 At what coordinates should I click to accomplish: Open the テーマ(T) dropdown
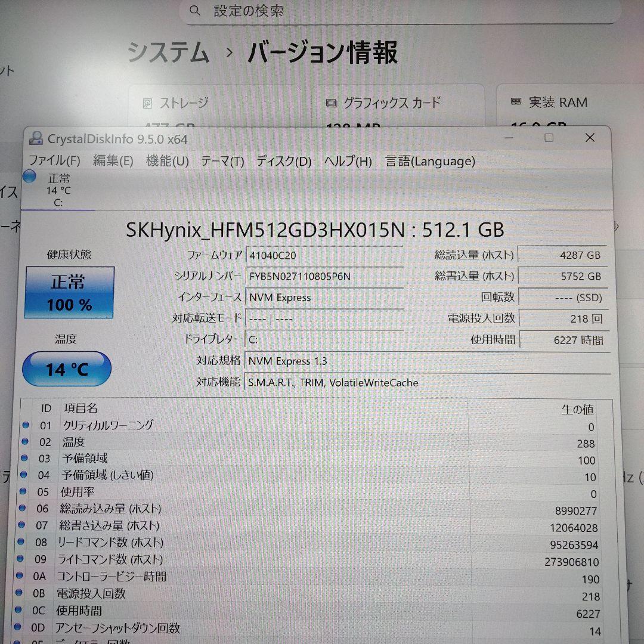(x=221, y=161)
